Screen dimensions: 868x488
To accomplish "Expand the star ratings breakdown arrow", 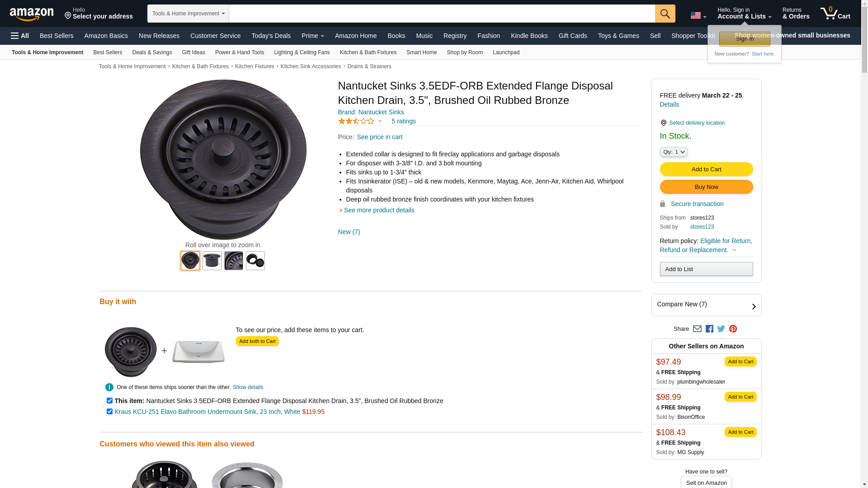I will (380, 121).
